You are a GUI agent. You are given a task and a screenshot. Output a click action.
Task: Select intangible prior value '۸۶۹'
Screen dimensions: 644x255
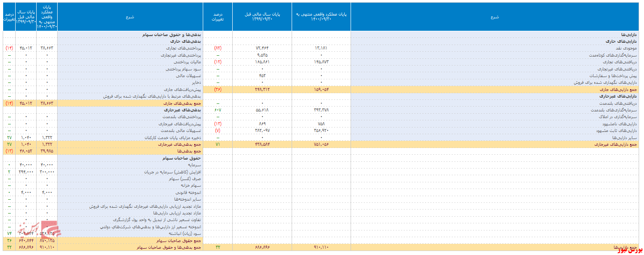(x=262, y=123)
